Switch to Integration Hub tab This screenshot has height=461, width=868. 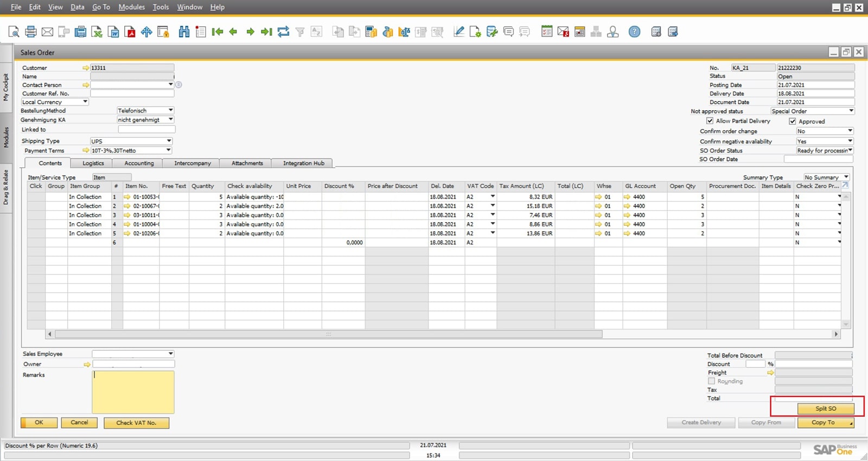point(303,163)
